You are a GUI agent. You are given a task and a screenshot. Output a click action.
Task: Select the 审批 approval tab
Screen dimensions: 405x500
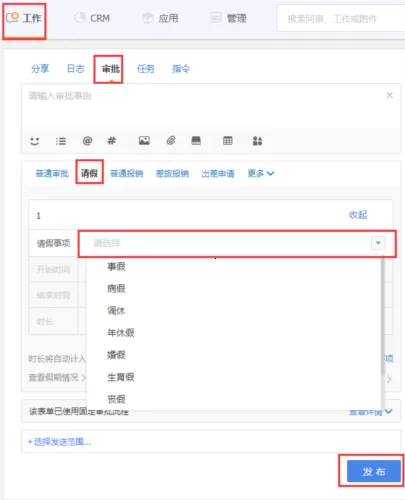coord(111,69)
